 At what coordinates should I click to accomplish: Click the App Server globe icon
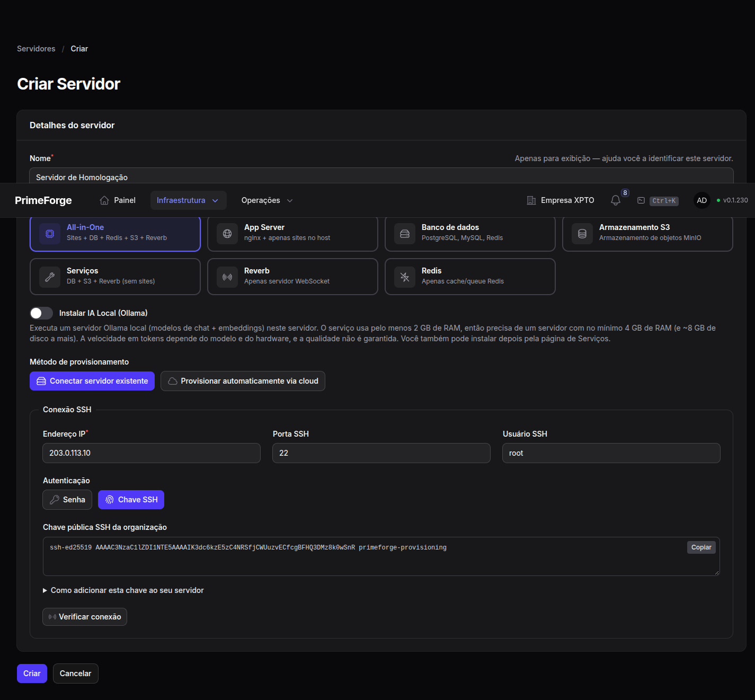click(x=227, y=234)
